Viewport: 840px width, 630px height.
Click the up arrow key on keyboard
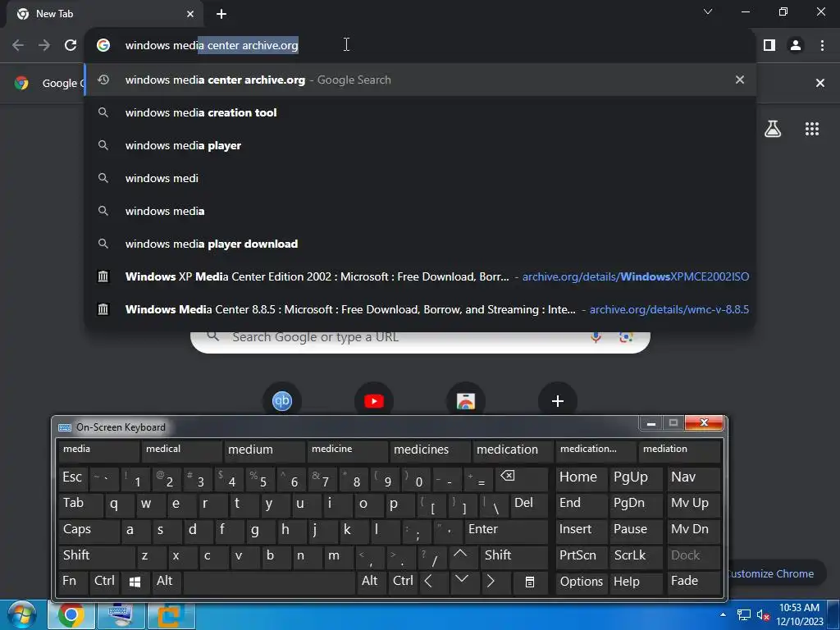click(x=461, y=556)
